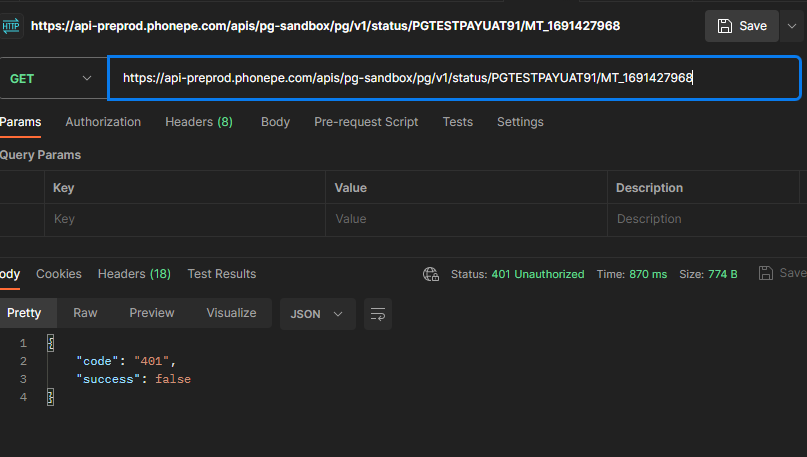Screen dimensions: 807x457
Task: Open the Settings tab
Action: 520,122
